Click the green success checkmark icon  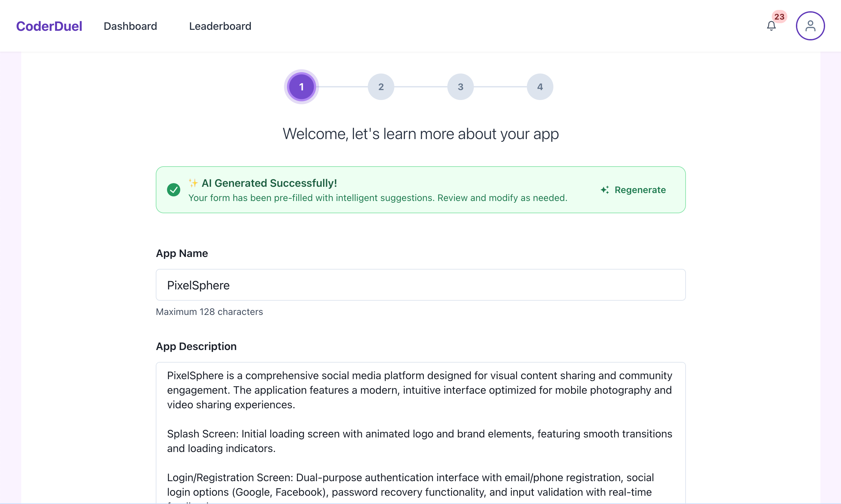[x=174, y=190]
